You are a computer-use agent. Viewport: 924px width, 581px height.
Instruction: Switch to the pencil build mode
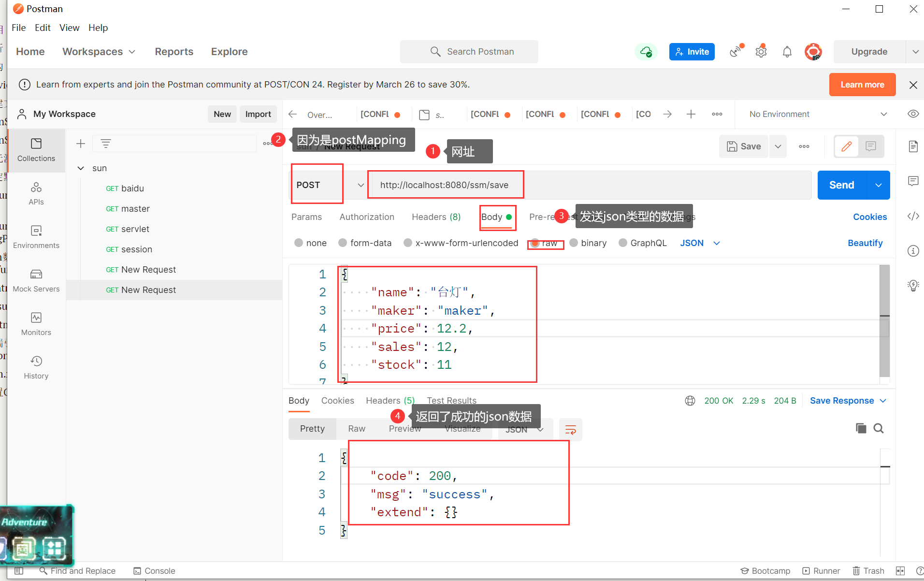[847, 146]
